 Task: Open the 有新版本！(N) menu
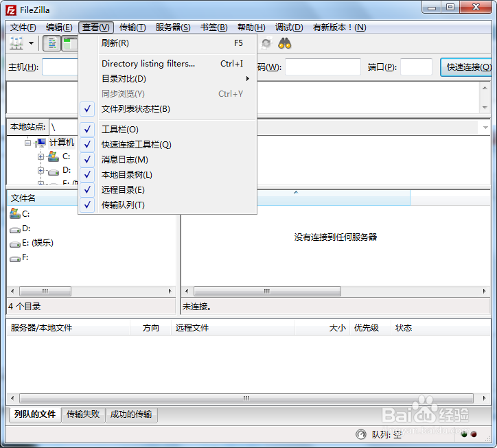pos(340,27)
